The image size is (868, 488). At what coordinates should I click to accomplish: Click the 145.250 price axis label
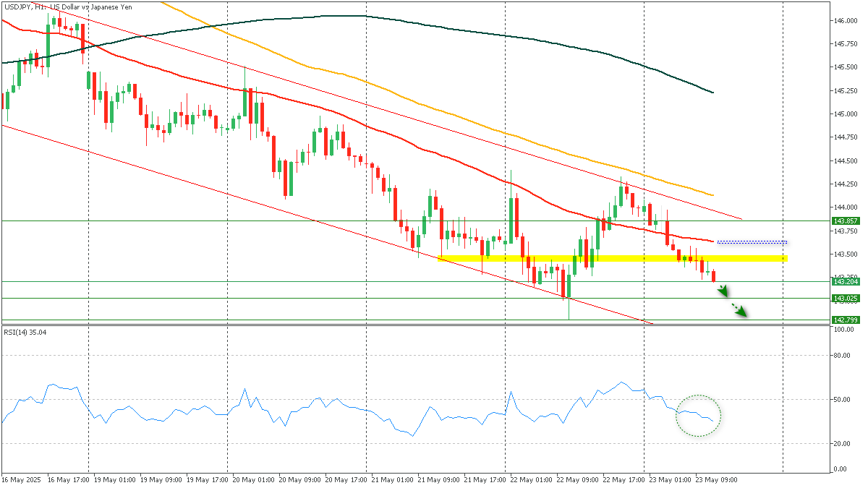tap(846, 91)
